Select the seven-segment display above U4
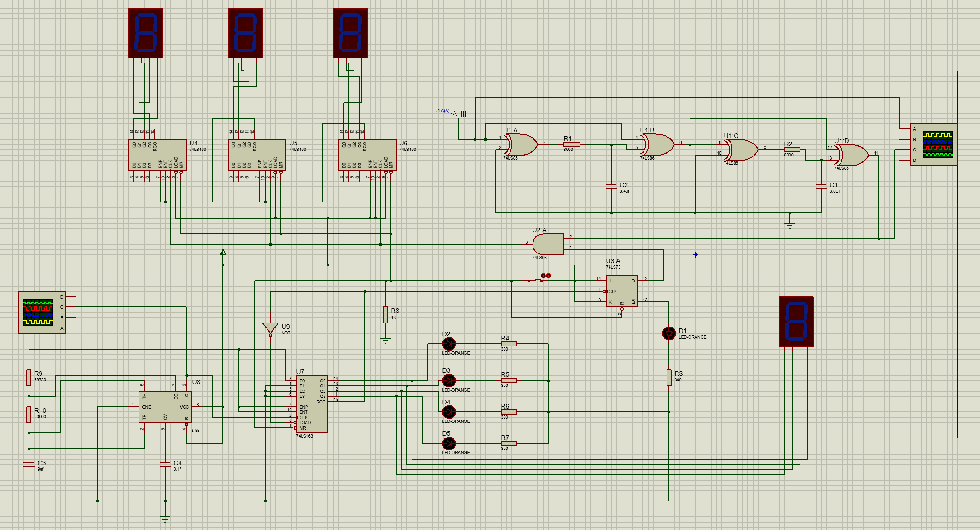980x530 pixels. (x=145, y=33)
